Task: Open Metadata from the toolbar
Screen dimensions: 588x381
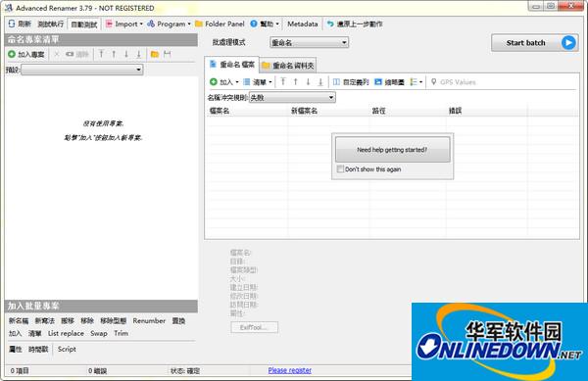Action: 302,24
